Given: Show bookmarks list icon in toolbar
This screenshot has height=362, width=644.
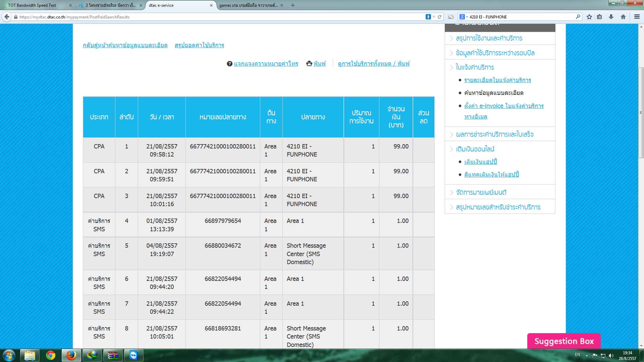Looking at the screenshot, I should click(599, 17).
